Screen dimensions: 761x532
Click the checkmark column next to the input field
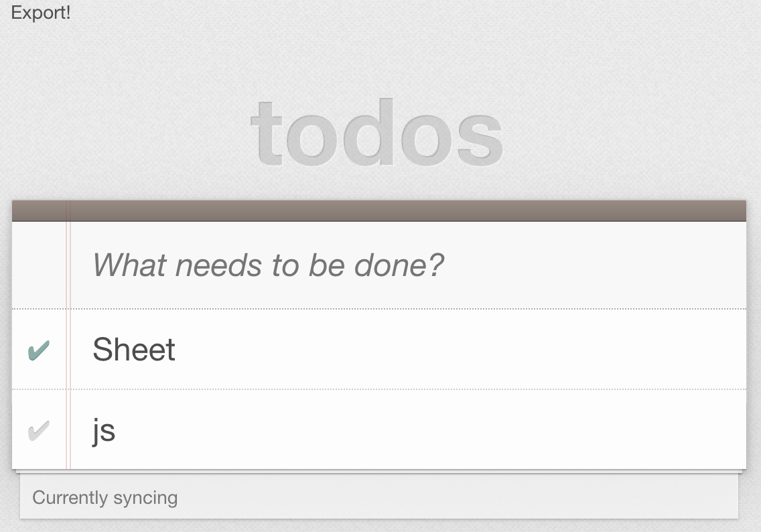[x=38, y=265]
